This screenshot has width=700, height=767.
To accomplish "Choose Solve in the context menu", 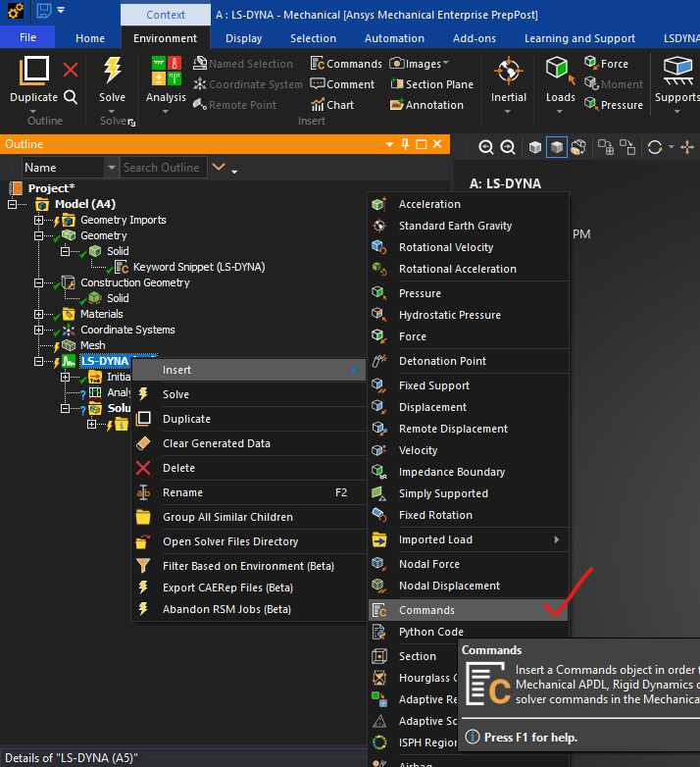I will (x=249, y=394).
